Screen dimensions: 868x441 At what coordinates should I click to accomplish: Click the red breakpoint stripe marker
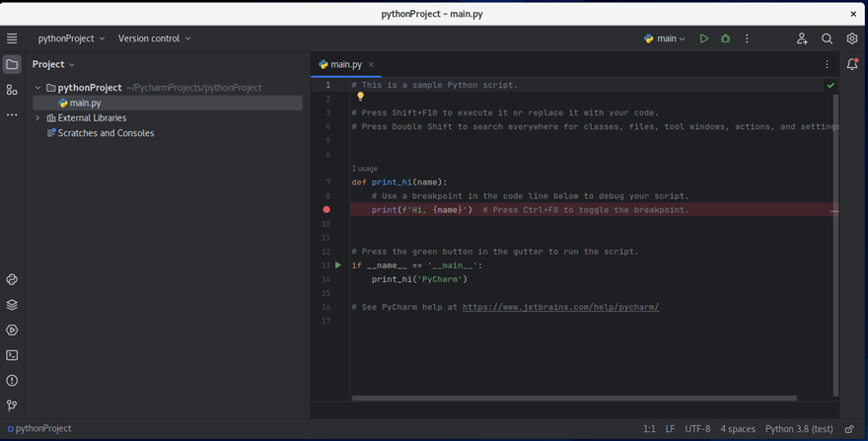pyautogui.click(x=834, y=211)
